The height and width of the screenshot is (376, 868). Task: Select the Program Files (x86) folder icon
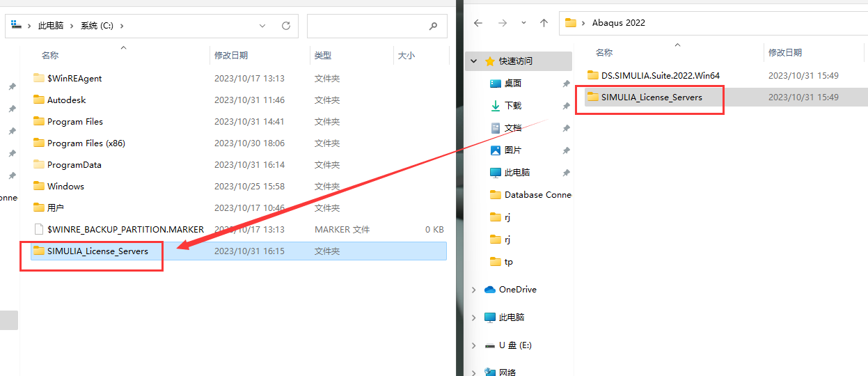pyautogui.click(x=39, y=143)
